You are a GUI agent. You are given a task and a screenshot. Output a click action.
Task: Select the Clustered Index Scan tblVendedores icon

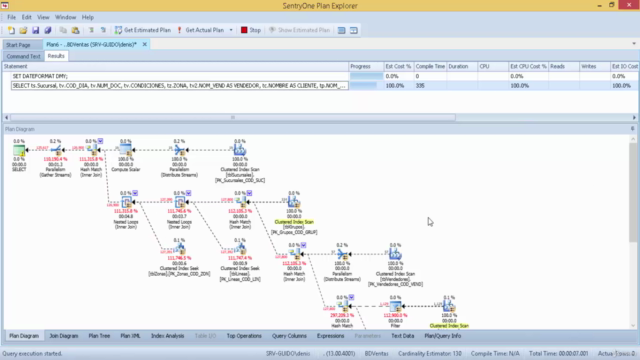coord(395,254)
